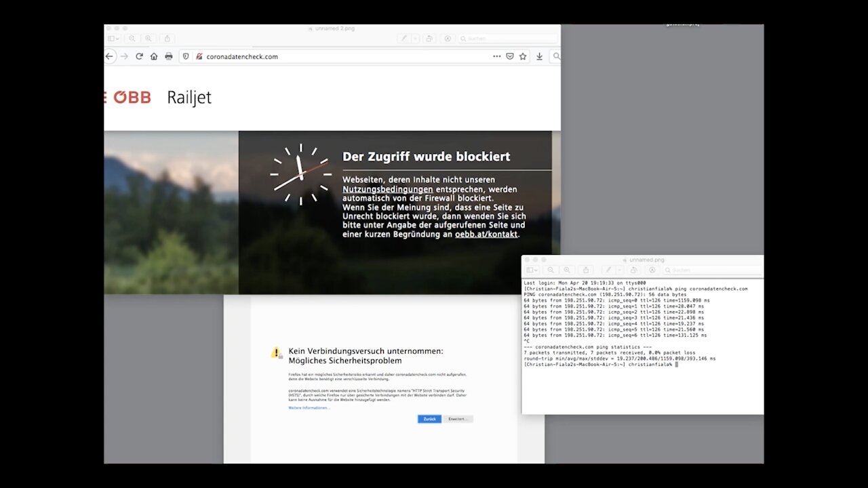This screenshot has width=868, height=488.
Task: Click the warning triangle icon in Firefox error
Action: coord(277,352)
